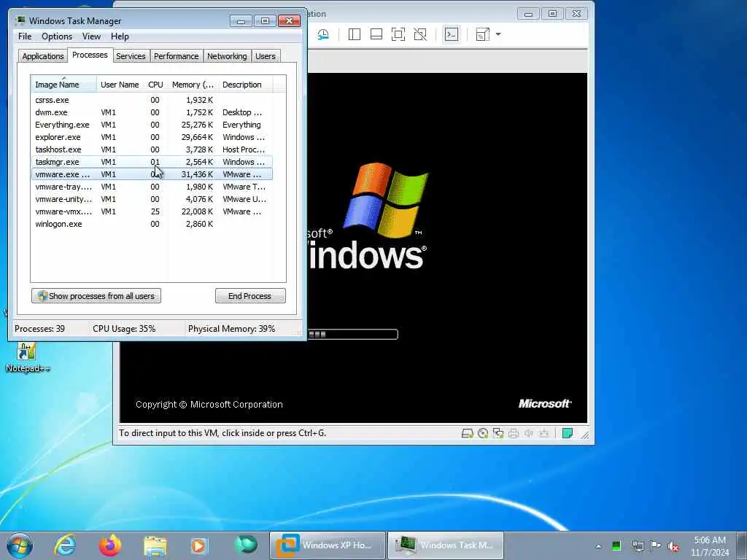This screenshot has height=560, width=747.
Task: Click network adapter icon in VMware status bar
Action: [x=498, y=433]
